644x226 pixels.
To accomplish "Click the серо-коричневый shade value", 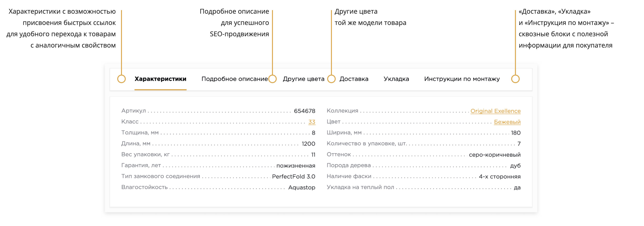I will click(494, 154).
